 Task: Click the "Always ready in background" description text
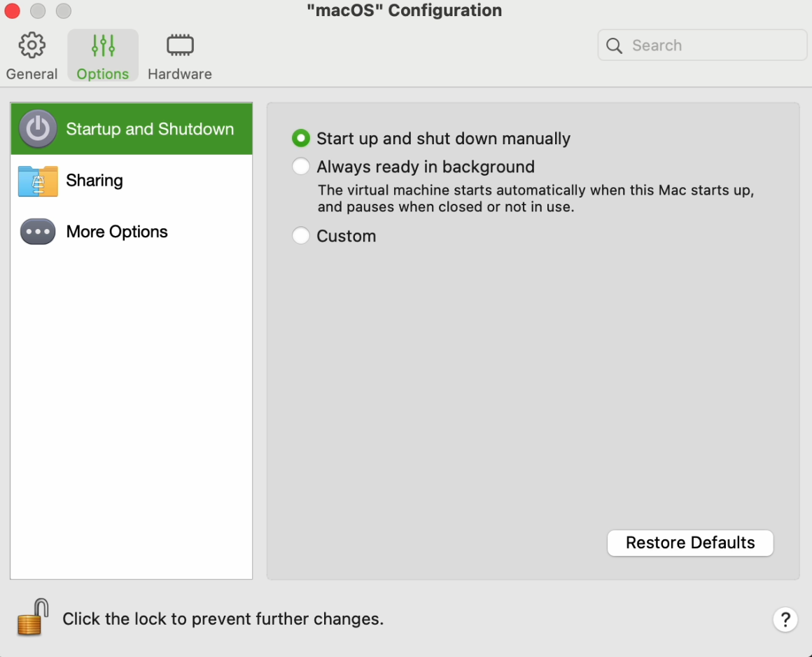pos(535,199)
